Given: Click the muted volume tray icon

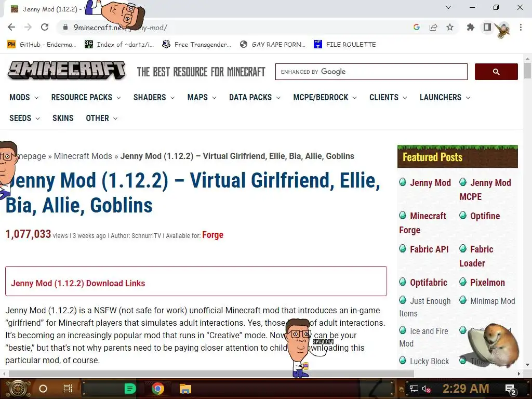Looking at the screenshot, I should (427, 389).
